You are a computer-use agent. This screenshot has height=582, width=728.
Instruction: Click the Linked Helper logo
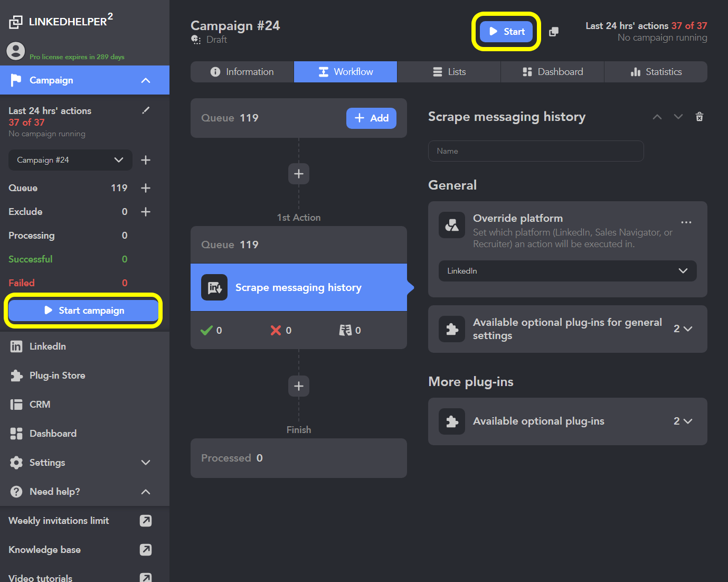click(61, 21)
